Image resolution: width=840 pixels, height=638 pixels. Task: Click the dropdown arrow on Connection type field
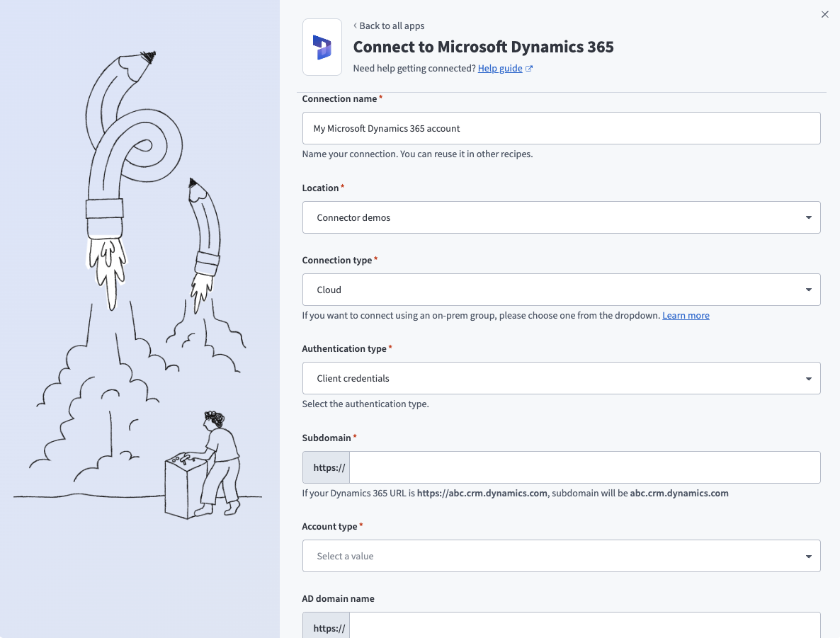point(808,290)
